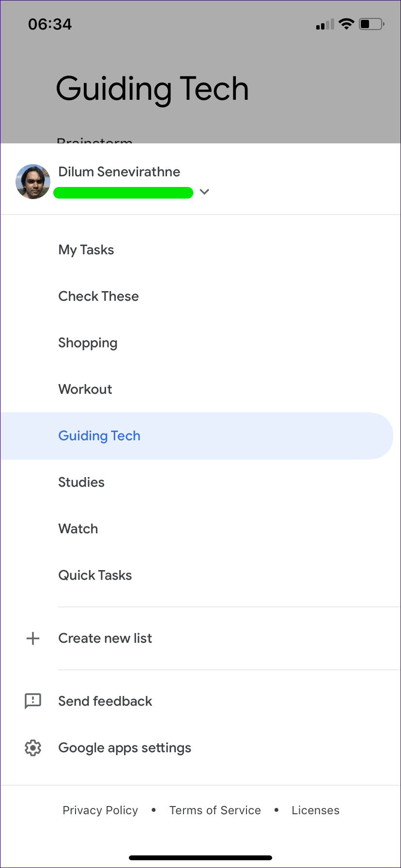Open the Licenses link
Viewport: 401px width, 868px height.
[x=315, y=810]
